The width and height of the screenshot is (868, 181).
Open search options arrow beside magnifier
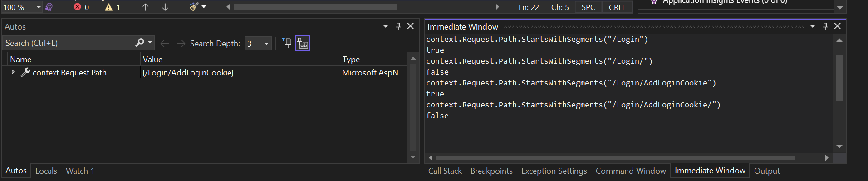tap(150, 43)
